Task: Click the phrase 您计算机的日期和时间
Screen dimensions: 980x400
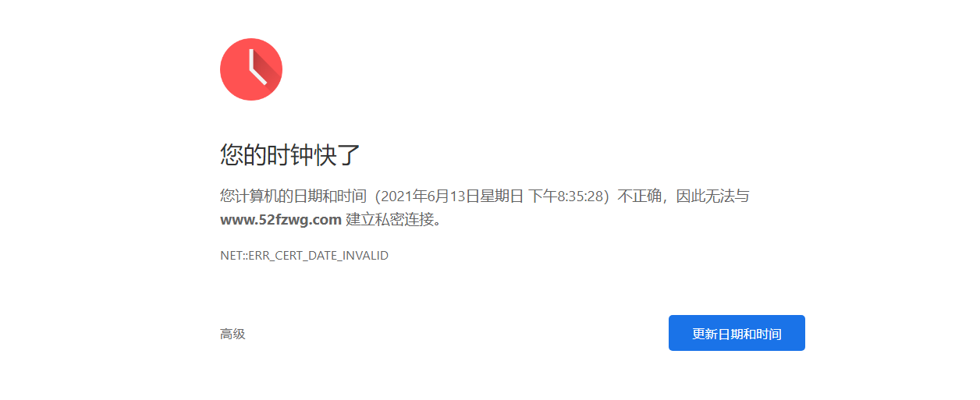Action: (293, 196)
